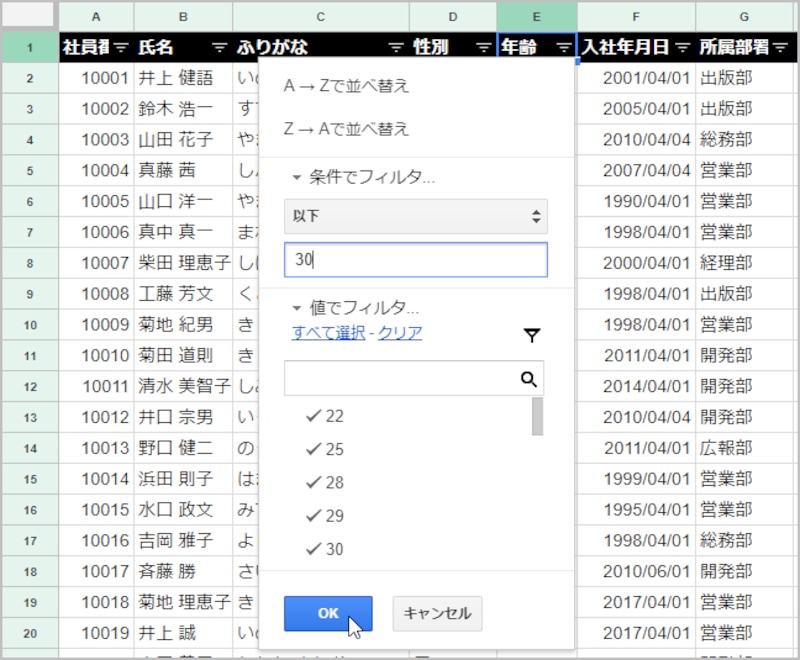This screenshot has width=800, height=660.
Task: Open the 以下 condition dropdown
Action: (417, 216)
